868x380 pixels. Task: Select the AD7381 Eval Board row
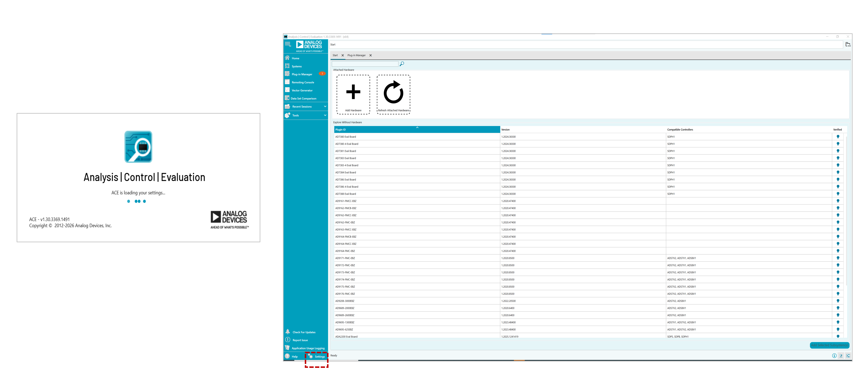tap(589, 151)
